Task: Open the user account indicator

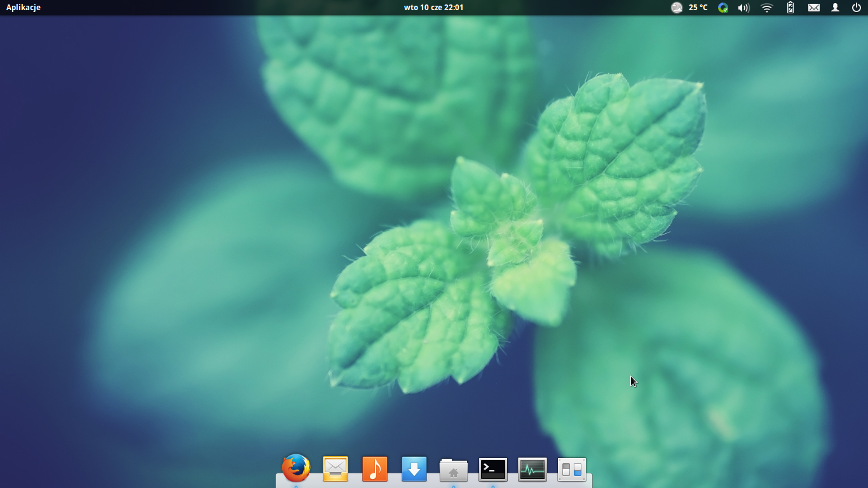Action: coord(836,8)
